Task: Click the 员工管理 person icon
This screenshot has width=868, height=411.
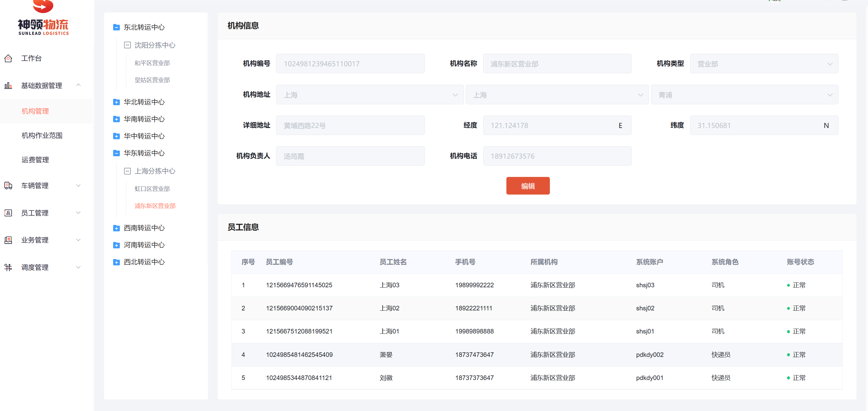Action: (8, 213)
